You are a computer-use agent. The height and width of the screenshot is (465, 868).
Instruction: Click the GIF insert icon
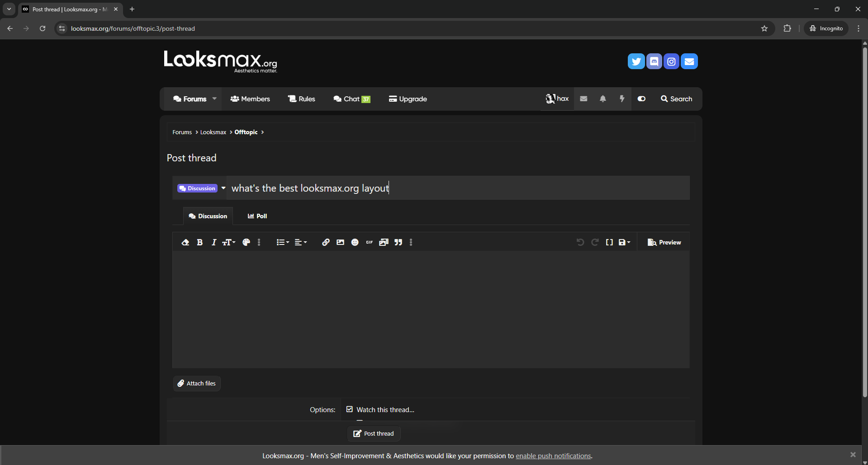(x=370, y=243)
